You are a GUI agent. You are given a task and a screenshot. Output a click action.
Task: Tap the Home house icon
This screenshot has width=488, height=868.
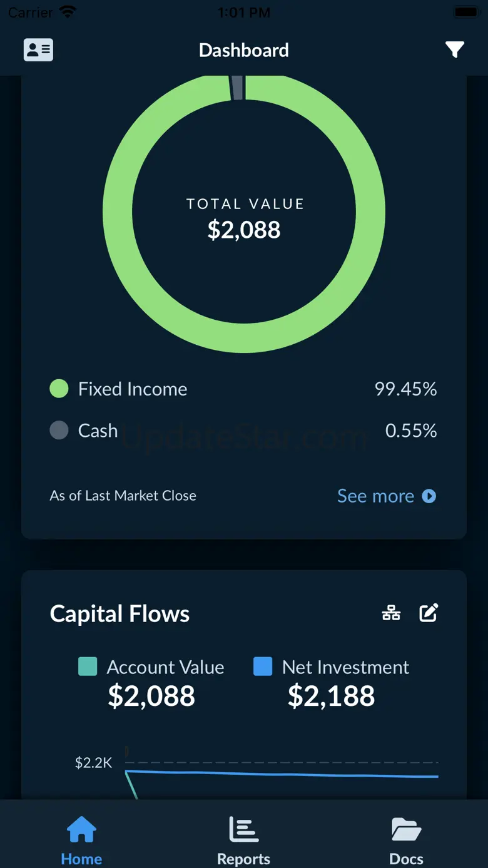tap(81, 830)
